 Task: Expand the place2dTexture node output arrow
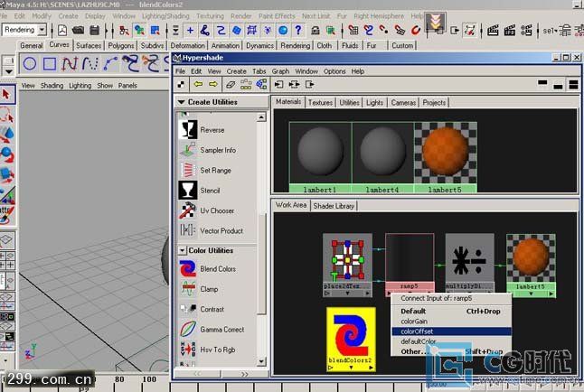click(367, 294)
